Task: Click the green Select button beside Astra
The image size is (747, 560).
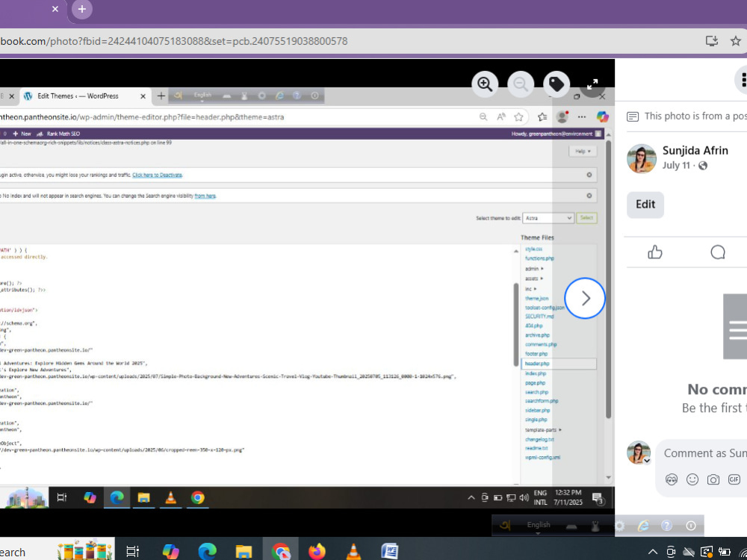Action: (x=586, y=218)
